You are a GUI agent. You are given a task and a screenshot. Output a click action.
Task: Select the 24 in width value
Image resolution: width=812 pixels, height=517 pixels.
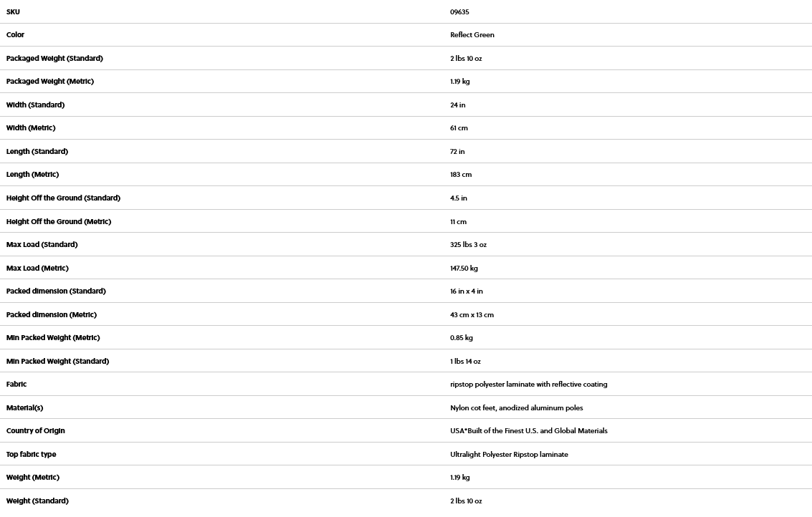tap(458, 105)
